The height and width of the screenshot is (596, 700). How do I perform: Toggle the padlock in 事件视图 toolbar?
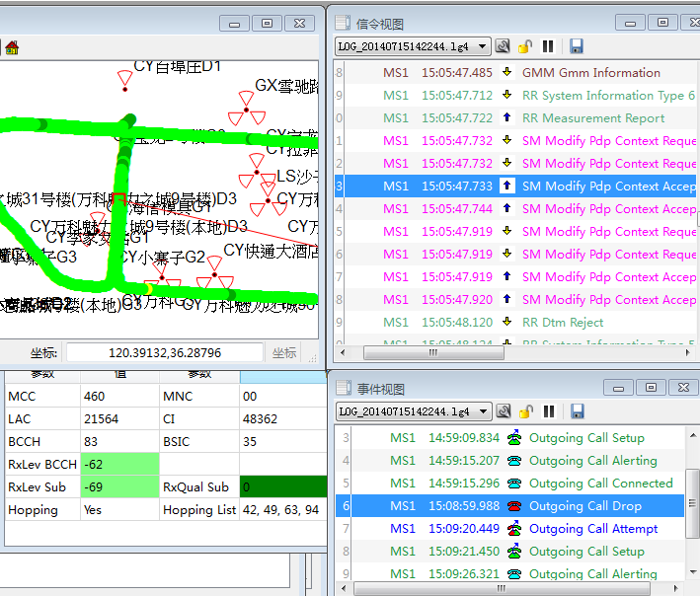(x=525, y=411)
